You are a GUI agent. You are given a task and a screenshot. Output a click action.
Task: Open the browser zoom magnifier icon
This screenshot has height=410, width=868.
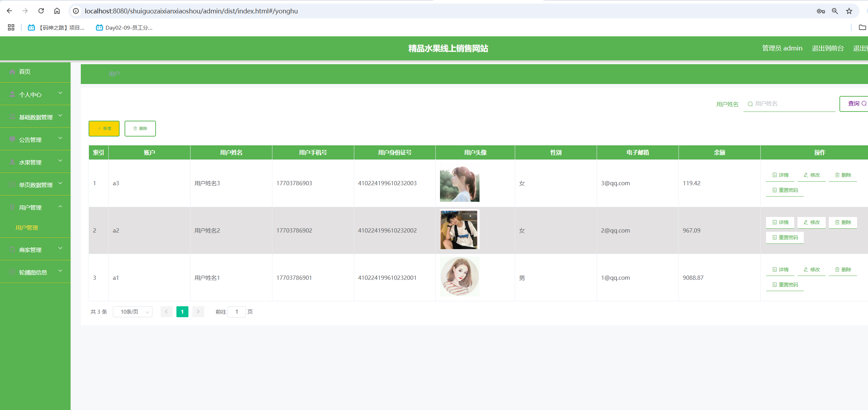tap(835, 11)
